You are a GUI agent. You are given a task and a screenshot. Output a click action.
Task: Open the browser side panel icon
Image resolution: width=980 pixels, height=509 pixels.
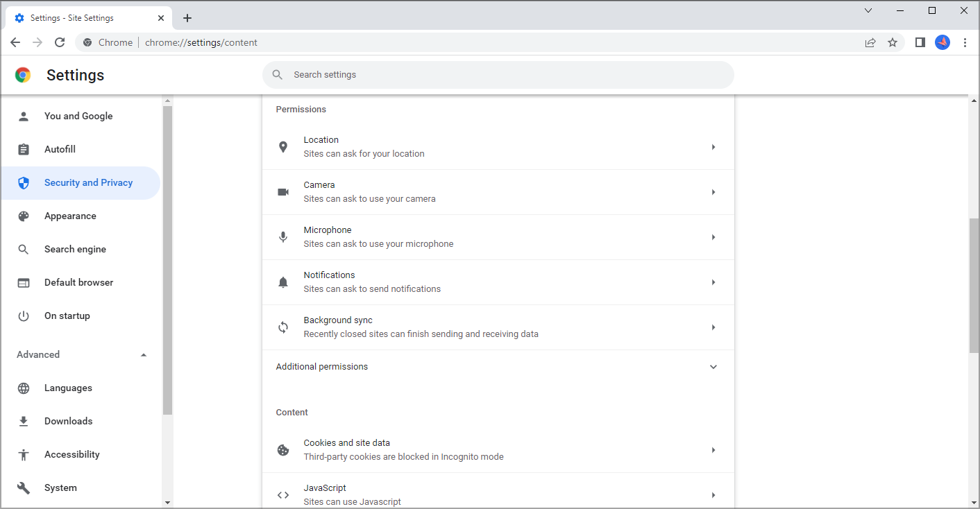[x=920, y=42]
